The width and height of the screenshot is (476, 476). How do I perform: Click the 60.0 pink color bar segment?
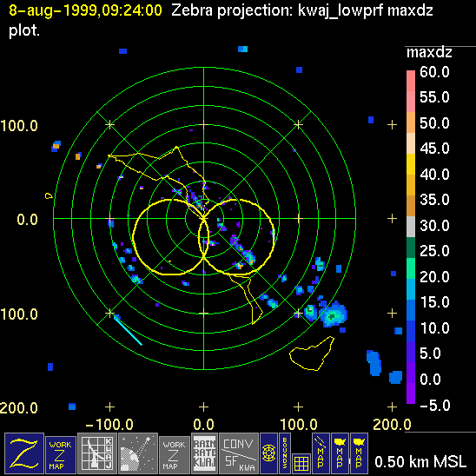tap(411, 81)
